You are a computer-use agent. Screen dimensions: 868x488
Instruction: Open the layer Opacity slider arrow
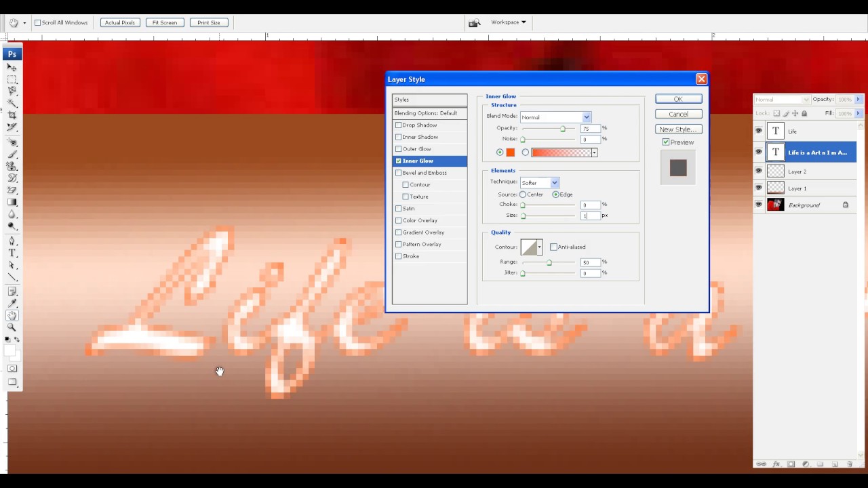point(859,100)
